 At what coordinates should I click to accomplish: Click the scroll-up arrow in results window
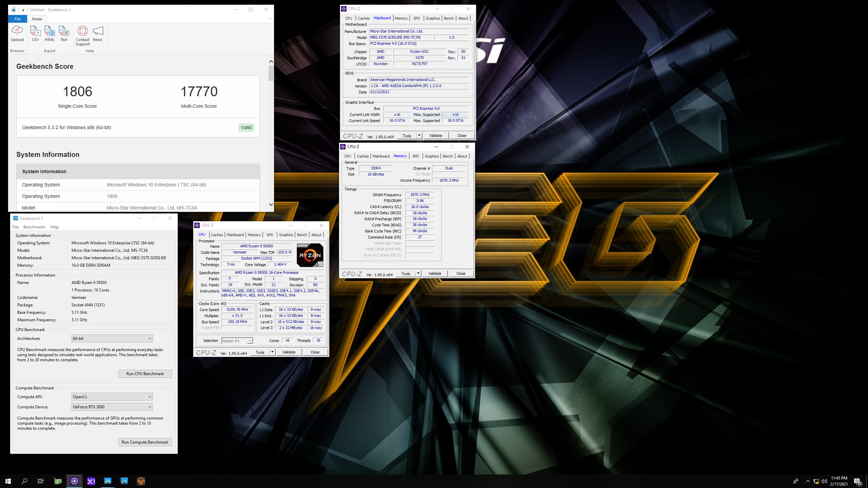[x=271, y=61]
